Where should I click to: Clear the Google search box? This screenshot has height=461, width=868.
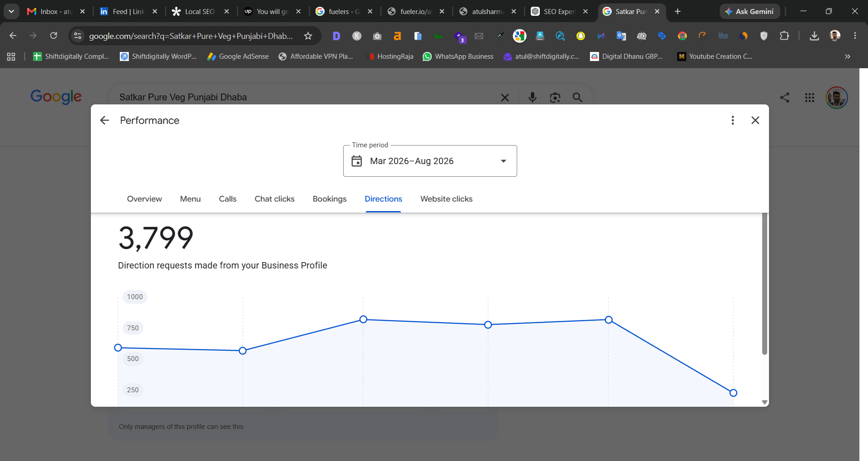point(505,97)
